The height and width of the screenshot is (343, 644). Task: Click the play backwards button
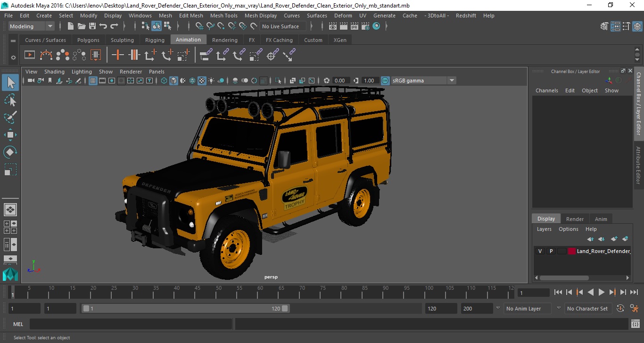point(591,292)
